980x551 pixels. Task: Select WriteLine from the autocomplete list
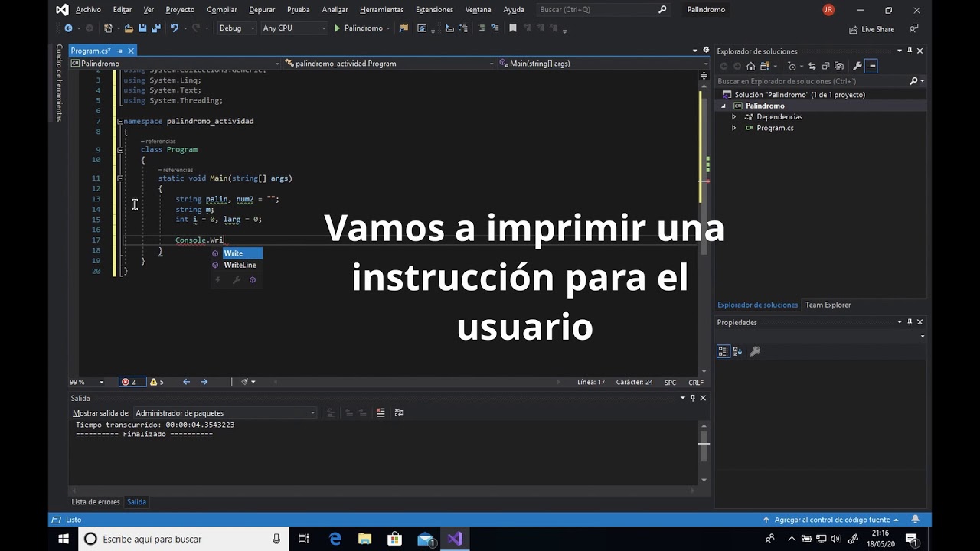[240, 265]
